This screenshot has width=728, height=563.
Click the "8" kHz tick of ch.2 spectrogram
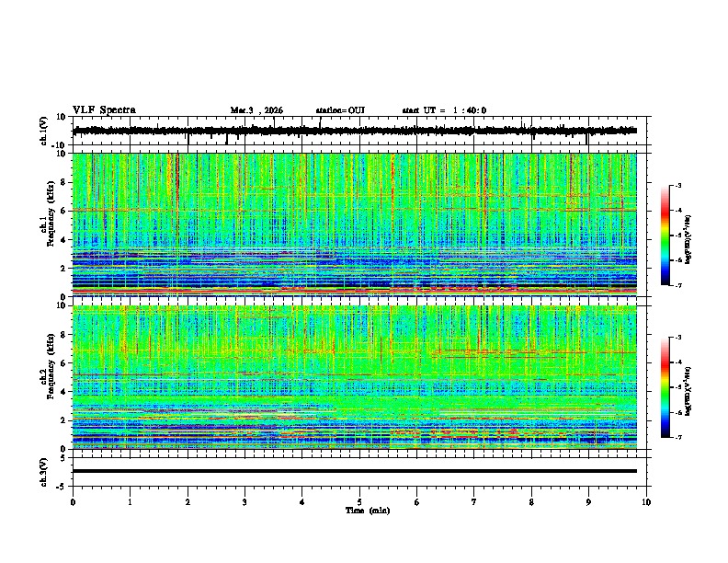[63, 335]
